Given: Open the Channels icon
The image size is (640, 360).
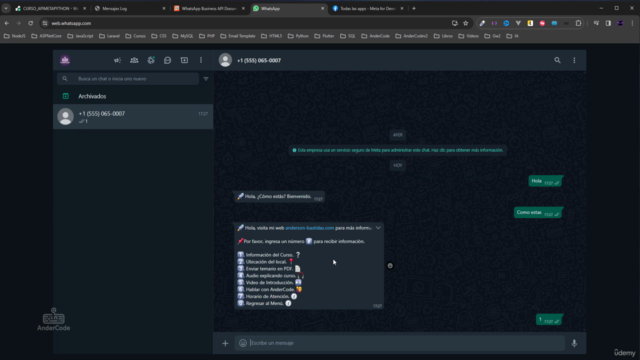Looking at the screenshot, I should tap(168, 60).
